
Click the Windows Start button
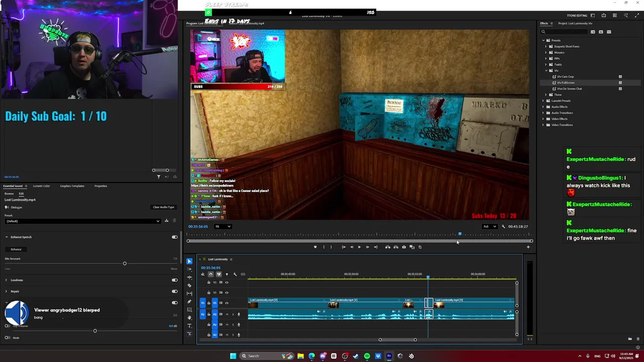click(x=233, y=356)
